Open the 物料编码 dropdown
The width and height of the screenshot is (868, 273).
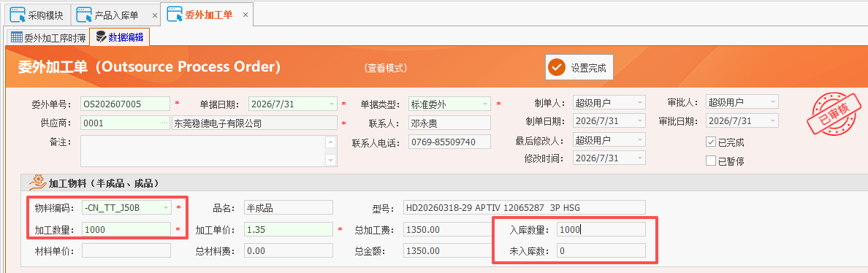click(166, 208)
